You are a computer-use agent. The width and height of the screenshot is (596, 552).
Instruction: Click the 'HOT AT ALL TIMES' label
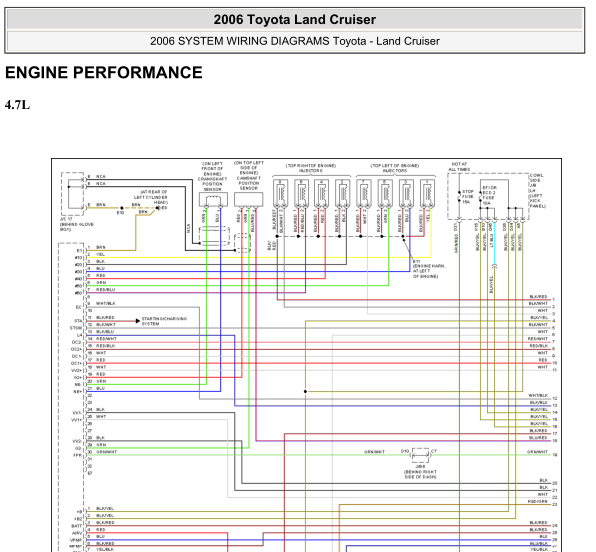(459, 167)
